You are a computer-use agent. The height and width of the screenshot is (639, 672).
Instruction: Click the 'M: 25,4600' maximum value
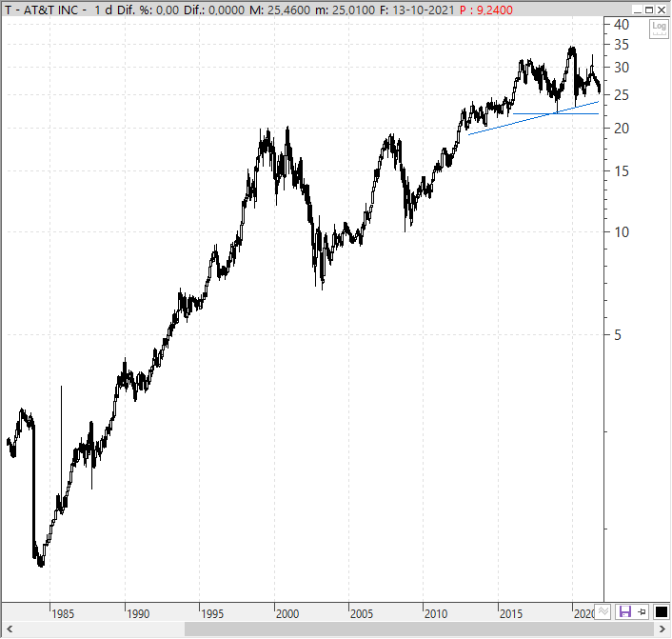pyautogui.click(x=280, y=10)
